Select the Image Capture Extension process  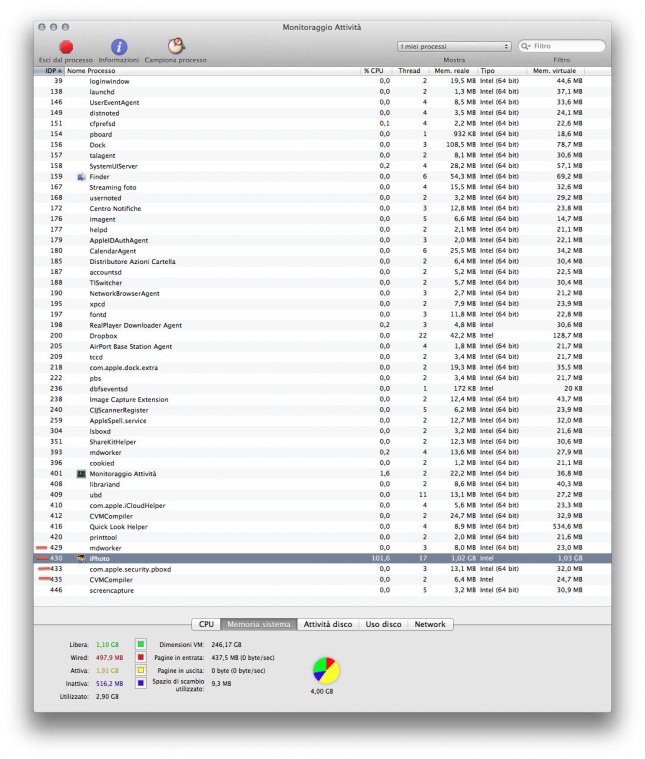322,399
